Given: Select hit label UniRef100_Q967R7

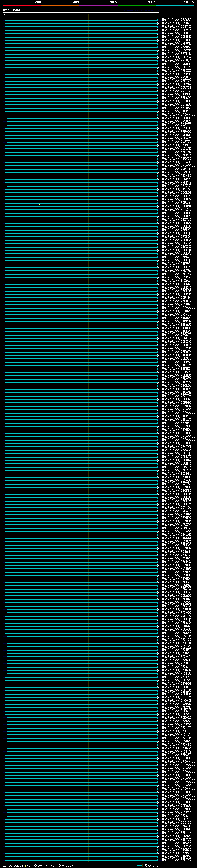Looking at the screenshot, I should pyautogui.click(x=176, y=616).
